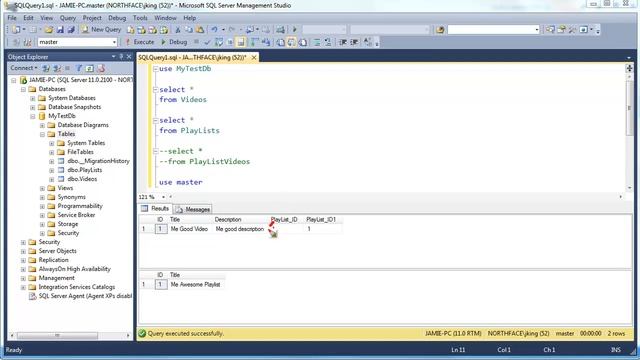Click the Filter funnel in Object Explorer
This screenshot has width=640, height=360.
(x=79, y=68)
